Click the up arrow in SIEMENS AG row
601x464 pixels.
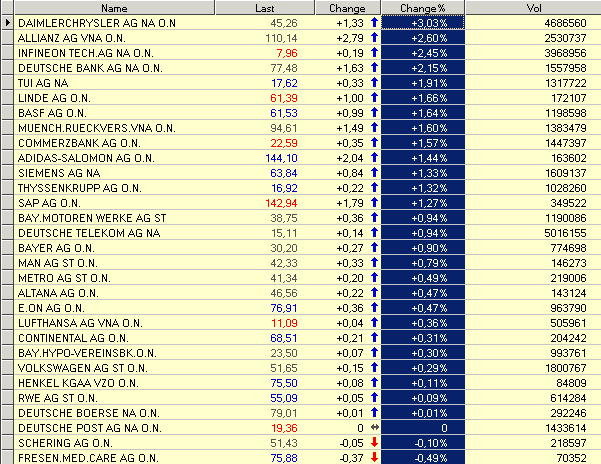(x=374, y=172)
